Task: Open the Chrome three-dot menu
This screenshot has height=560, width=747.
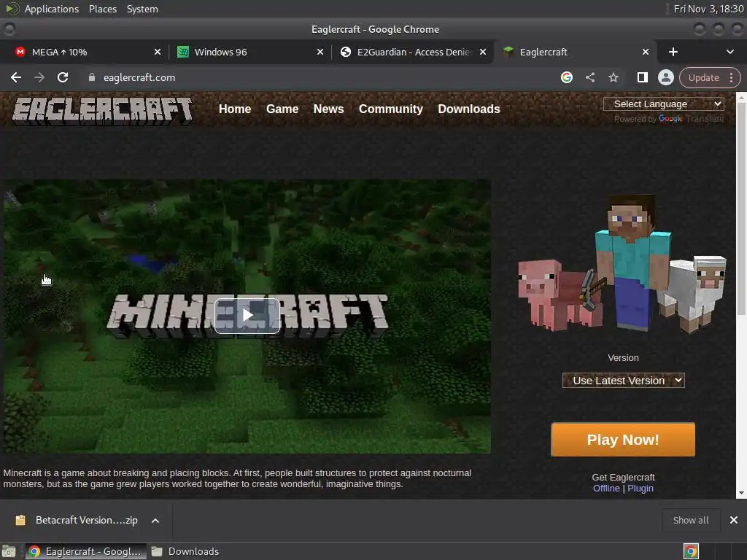Action: pyautogui.click(x=731, y=77)
